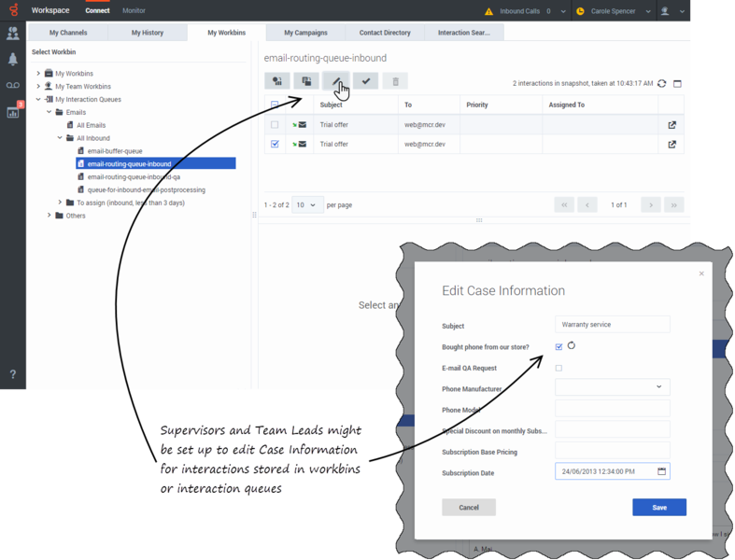Open the statistics dashboard icon with badge

coord(13,113)
